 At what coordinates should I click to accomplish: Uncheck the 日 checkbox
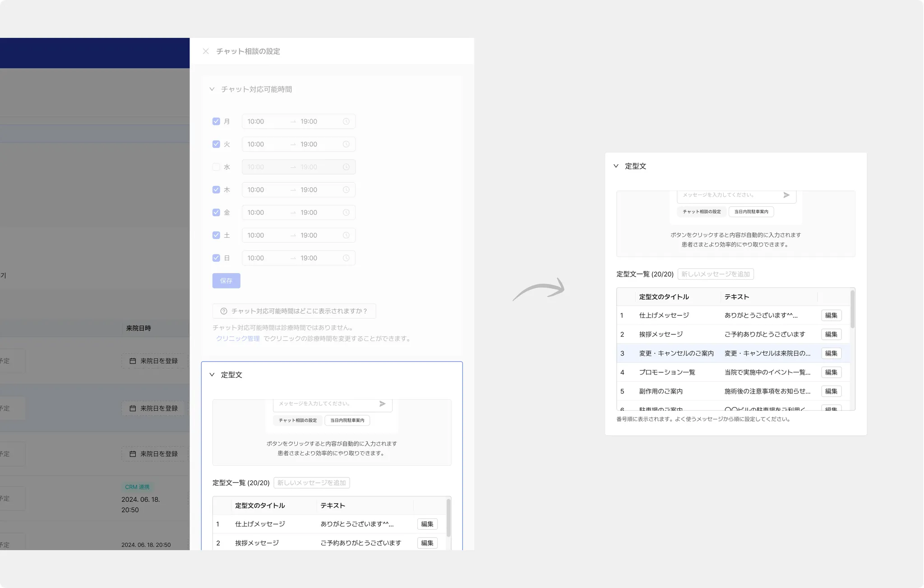216,258
